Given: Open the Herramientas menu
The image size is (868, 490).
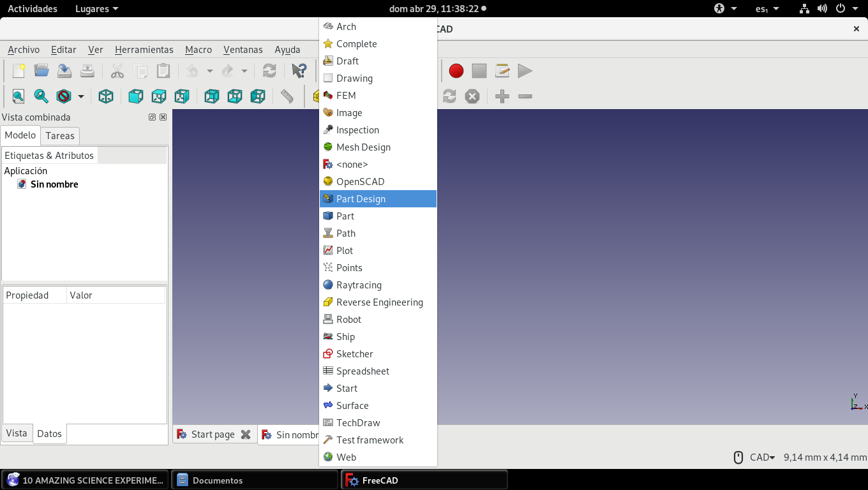Looking at the screenshot, I should pos(144,49).
